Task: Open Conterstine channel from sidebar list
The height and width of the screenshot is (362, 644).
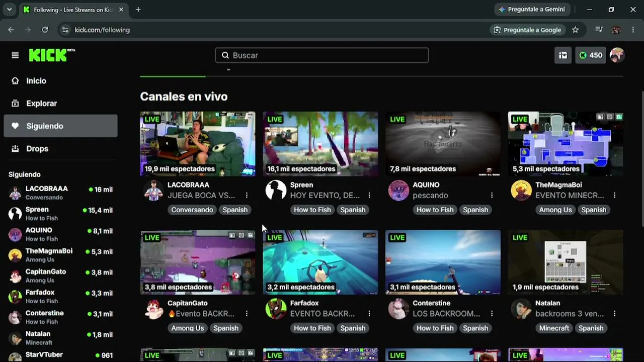Action: [x=60, y=317]
